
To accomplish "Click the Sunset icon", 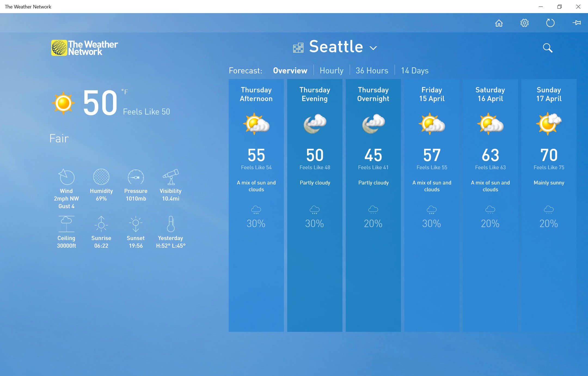I will (x=135, y=223).
